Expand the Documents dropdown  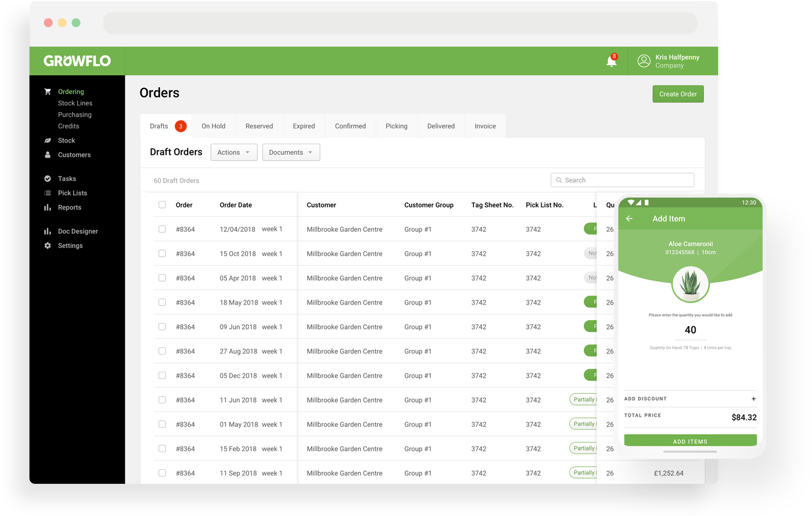point(291,152)
